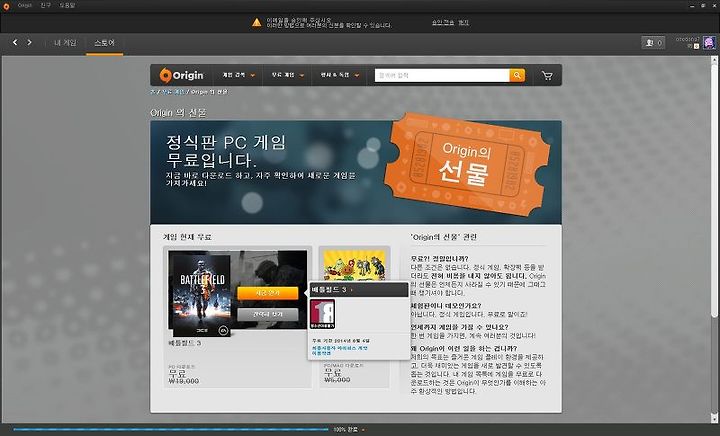Click the 배틀필드 3 tooltip header
This screenshot has width=720, height=436.
[x=359, y=290]
